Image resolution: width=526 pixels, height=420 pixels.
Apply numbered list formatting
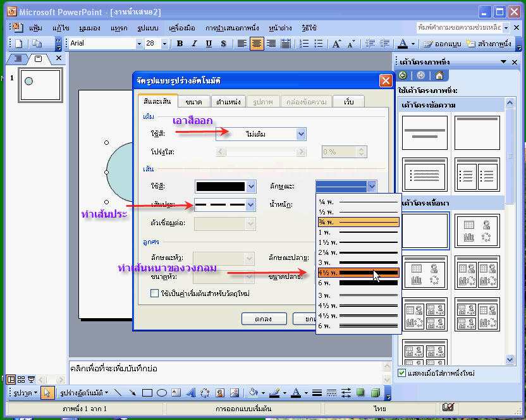pos(304,44)
